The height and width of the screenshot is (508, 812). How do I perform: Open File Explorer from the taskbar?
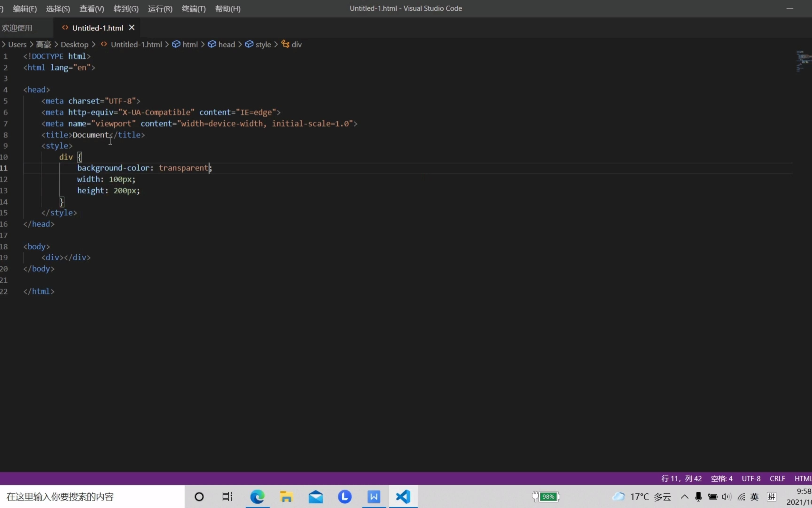[x=286, y=496]
